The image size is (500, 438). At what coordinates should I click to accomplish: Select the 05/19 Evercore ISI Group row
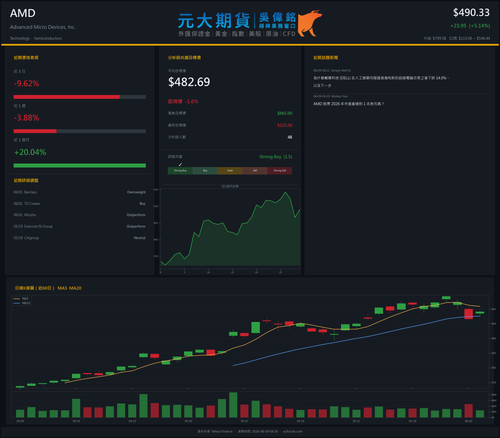click(x=80, y=226)
